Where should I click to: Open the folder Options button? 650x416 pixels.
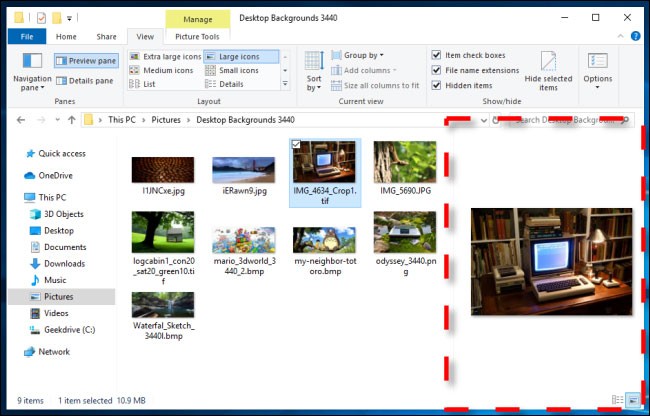tap(598, 70)
